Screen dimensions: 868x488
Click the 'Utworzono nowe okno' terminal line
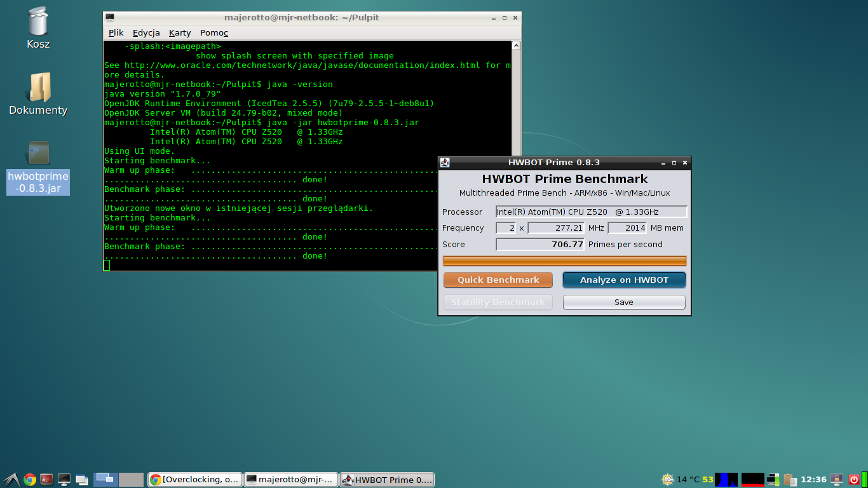[239, 208]
